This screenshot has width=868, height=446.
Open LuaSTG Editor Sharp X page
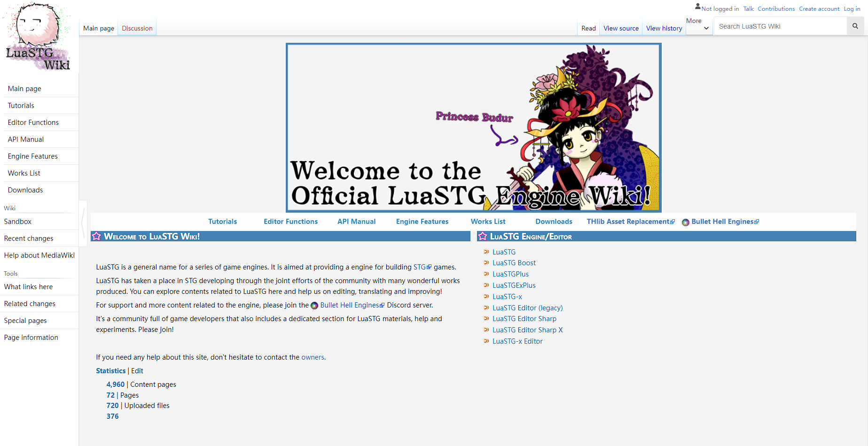coord(528,330)
